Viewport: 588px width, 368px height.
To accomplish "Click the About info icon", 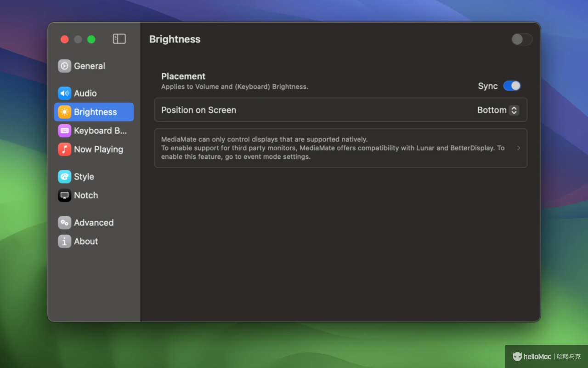I will 64,241.
